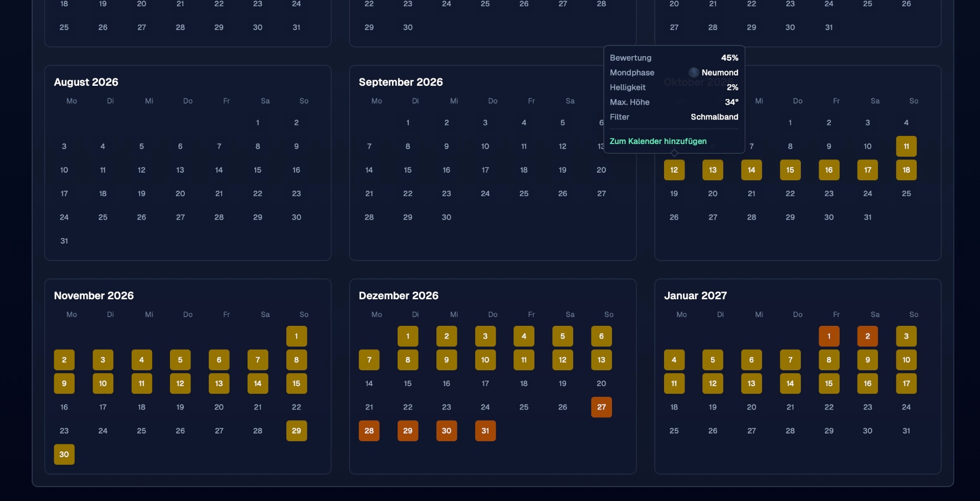Viewport: 980px width, 501px height.
Task: Click the Neumond moon phase icon
Action: tap(694, 73)
